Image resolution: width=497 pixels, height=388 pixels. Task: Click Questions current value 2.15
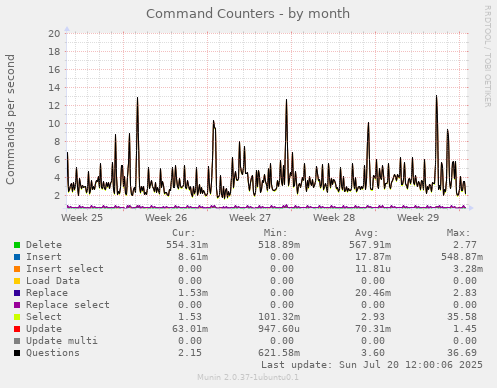[x=190, y=353]
